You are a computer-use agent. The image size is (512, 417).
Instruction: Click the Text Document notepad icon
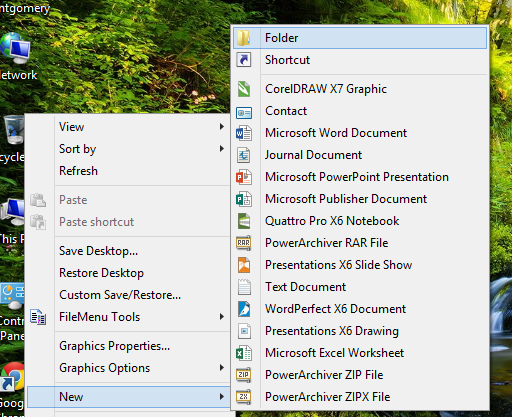pos(244,287)
